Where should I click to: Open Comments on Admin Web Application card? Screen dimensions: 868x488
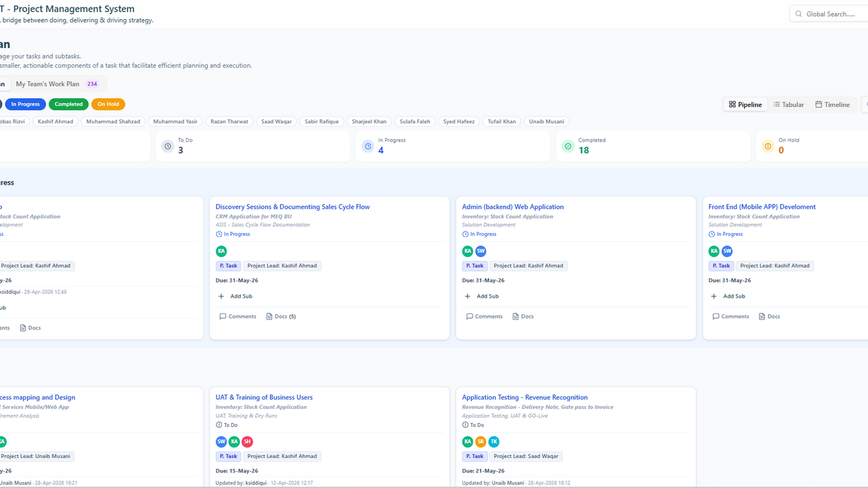point(484,317)
